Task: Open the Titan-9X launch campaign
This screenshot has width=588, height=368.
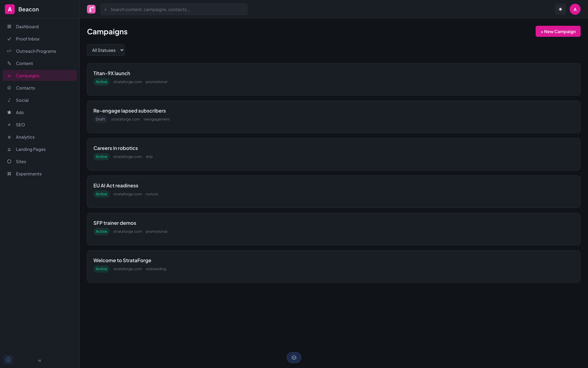Action: (334, 79)
